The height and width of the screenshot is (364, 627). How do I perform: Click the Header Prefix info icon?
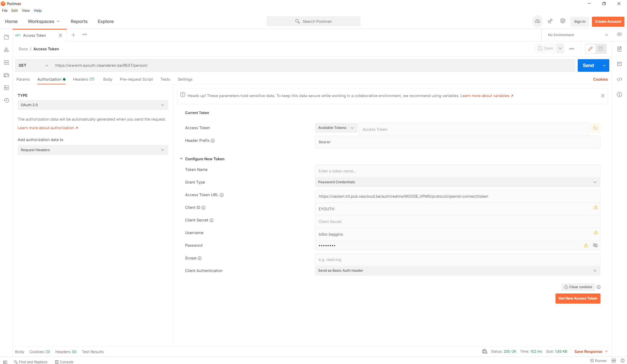[213, 141]
